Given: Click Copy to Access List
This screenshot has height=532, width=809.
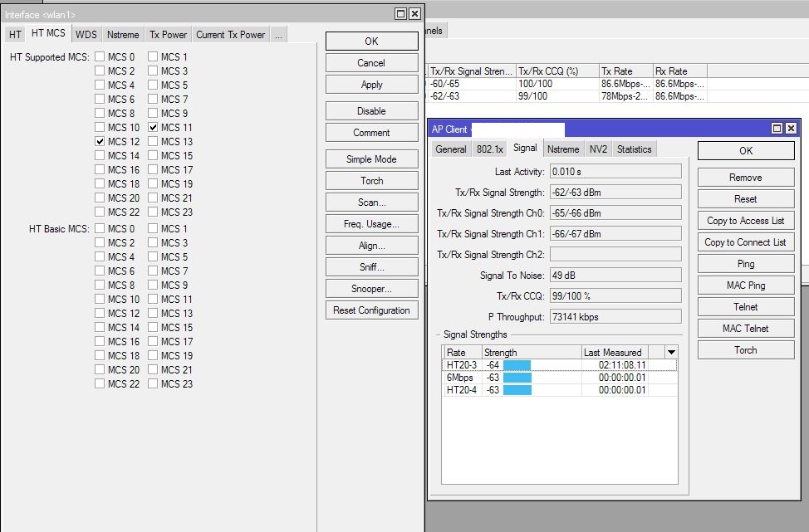Looking at the screenshot, I should (x=746, y=221).
